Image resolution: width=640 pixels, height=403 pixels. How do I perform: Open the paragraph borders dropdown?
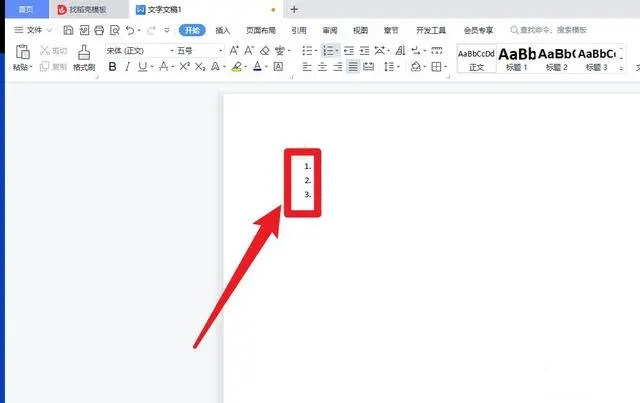click(x=446, y=67)
